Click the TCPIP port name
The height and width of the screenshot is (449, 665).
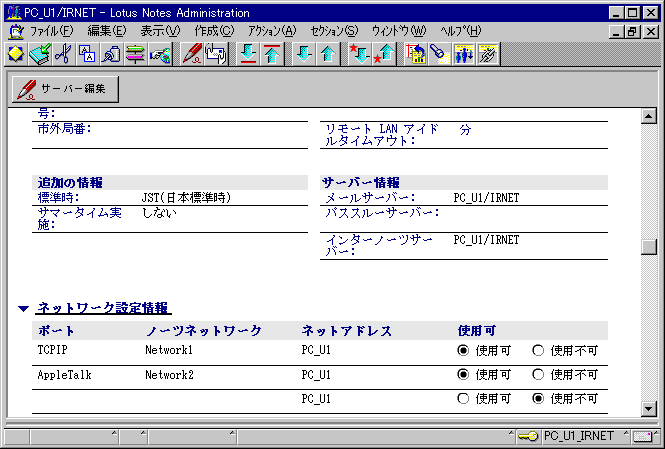(53, 350)
